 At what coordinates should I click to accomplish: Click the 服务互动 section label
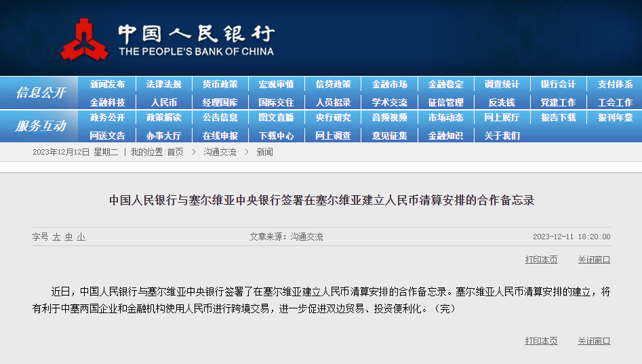tap(41, 126)
